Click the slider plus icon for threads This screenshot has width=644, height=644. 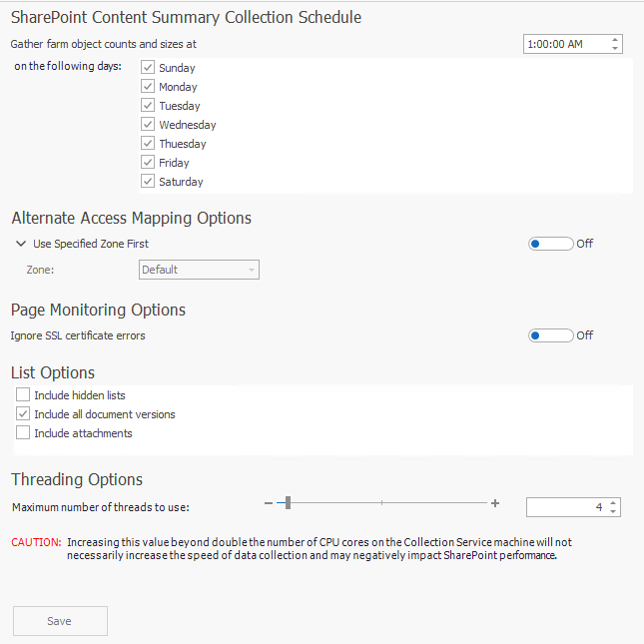[495, 503]
